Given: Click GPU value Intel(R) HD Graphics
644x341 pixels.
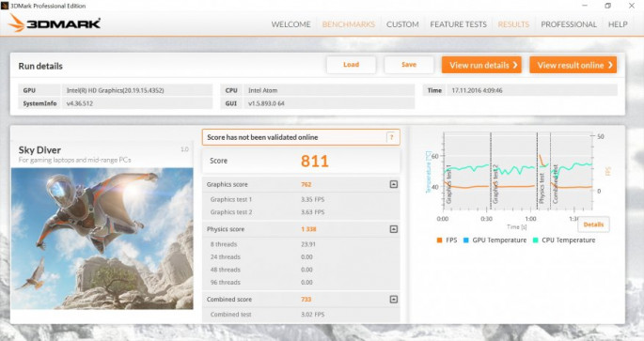Looking at the screenshot, I should 115,90.
